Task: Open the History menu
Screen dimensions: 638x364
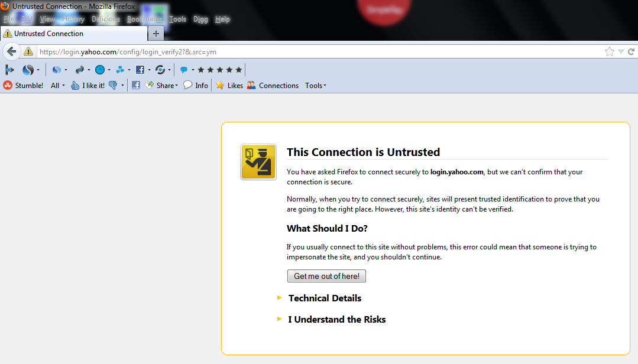Action: (73, 19)
